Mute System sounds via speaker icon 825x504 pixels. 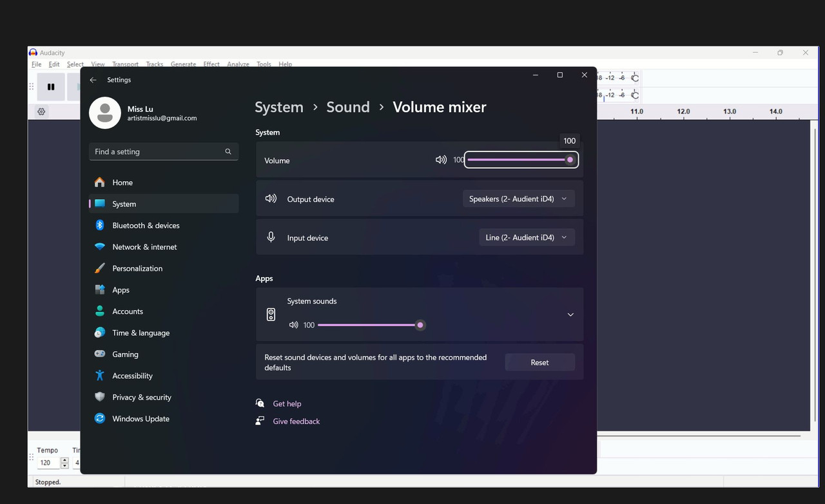coord(293,325)
